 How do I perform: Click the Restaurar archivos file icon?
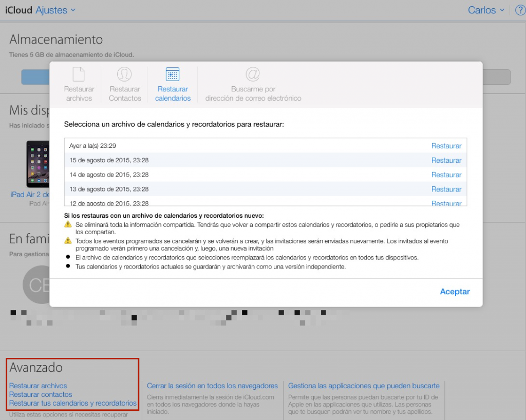(x=79, y=74)
